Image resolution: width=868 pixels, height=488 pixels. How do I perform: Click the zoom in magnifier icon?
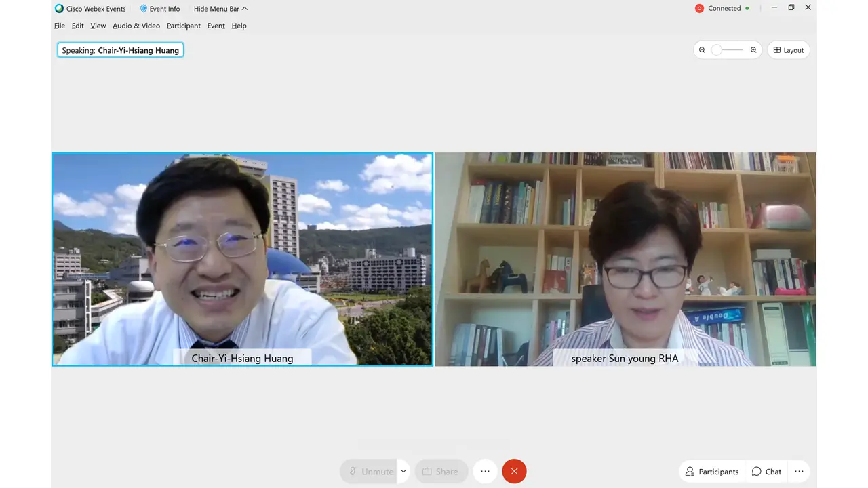tap(753, 50)
